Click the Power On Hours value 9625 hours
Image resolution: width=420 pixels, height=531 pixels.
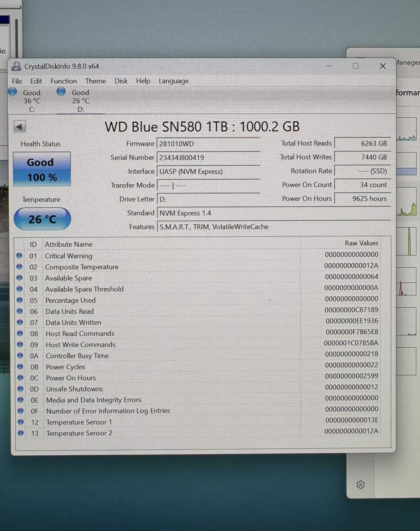tap(363, 198)
